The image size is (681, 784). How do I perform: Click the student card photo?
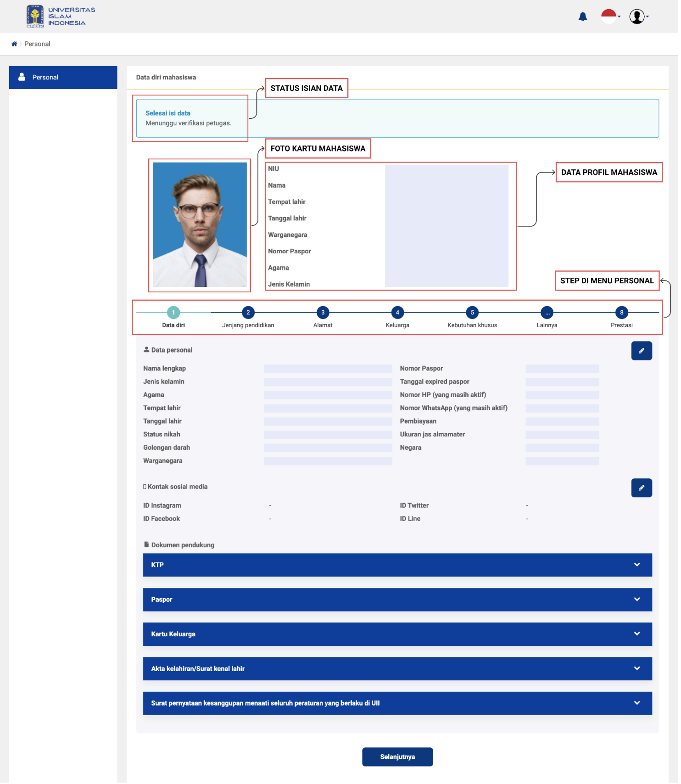click(201, 225)
